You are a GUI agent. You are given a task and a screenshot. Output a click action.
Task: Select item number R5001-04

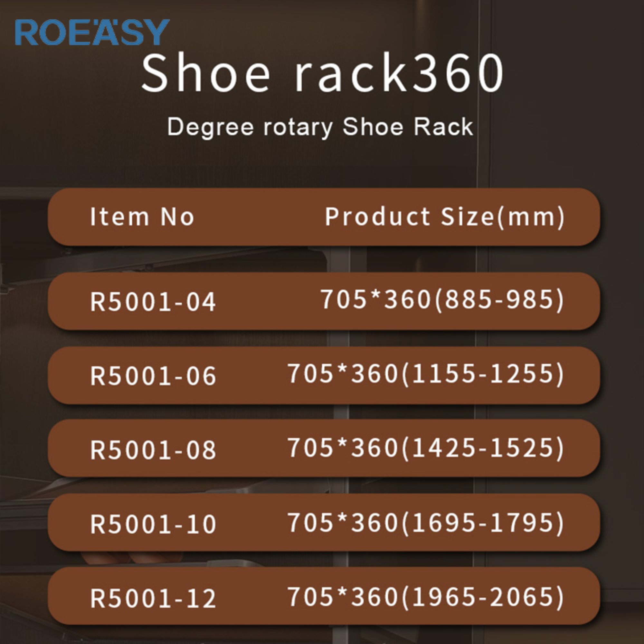pos(153,302)
